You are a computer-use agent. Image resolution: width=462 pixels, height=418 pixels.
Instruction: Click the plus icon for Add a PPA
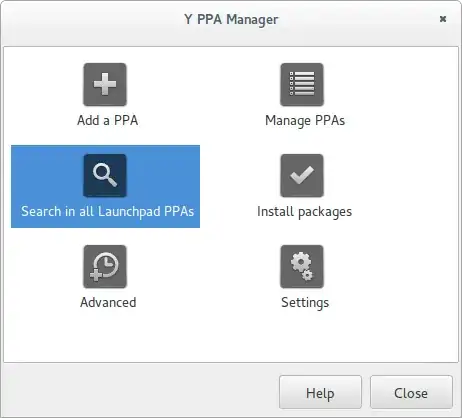tap(105, 85)
